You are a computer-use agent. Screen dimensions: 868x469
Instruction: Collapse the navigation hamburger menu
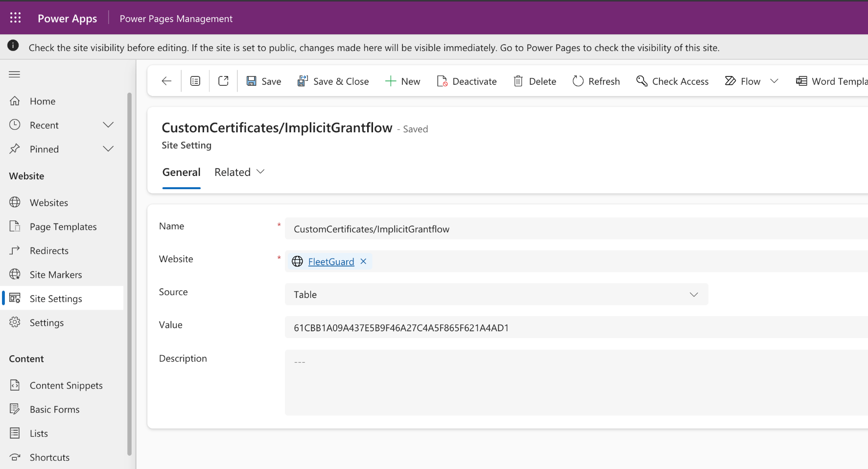pos(15,74)
